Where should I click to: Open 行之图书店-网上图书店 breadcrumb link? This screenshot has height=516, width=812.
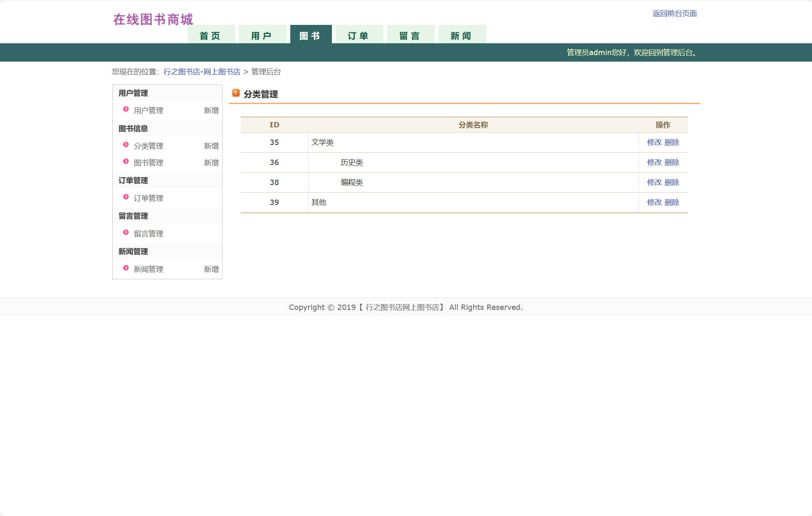tap(202, 71)
